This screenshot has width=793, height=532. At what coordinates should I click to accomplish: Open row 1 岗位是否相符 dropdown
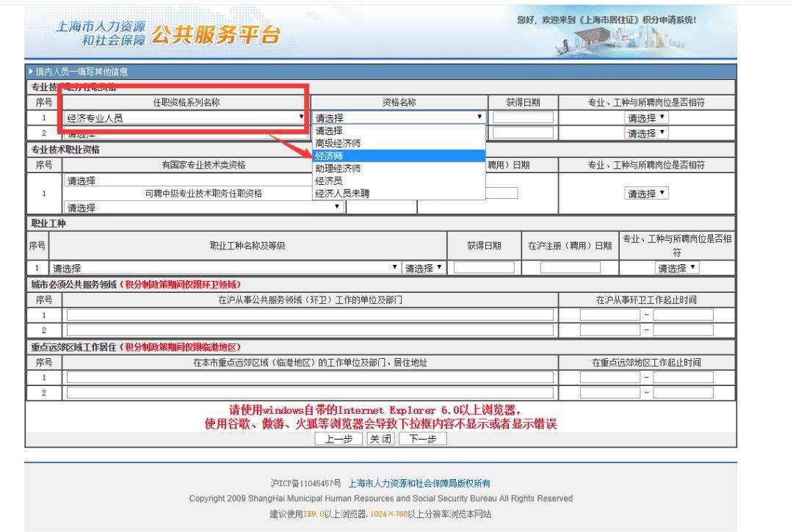(x=646, y=117)
